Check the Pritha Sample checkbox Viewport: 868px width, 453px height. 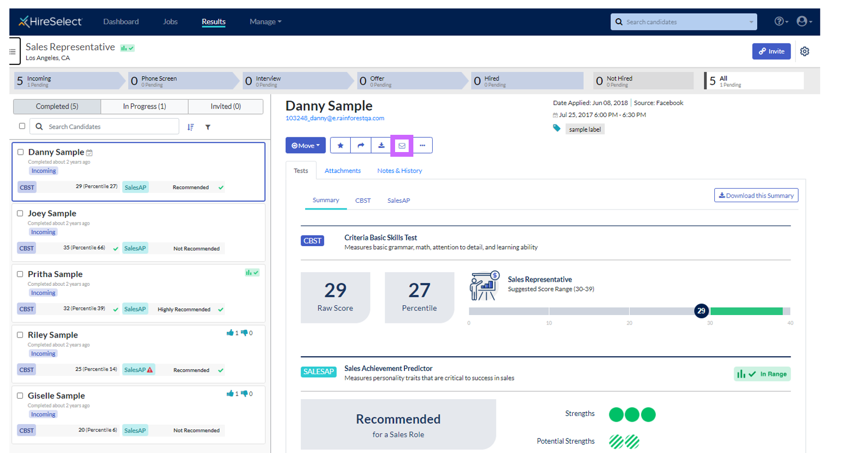coord(20,274)
